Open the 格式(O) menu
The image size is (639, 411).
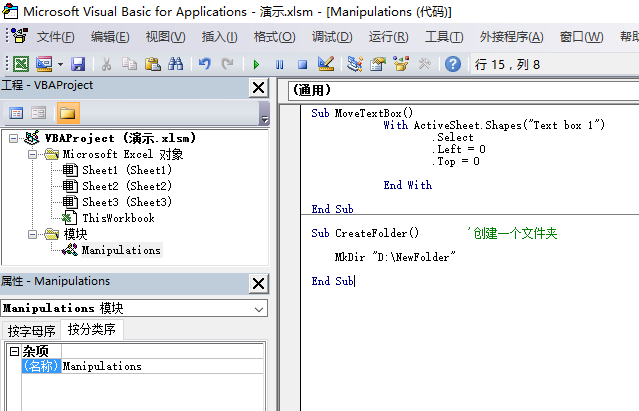(274, 37)
